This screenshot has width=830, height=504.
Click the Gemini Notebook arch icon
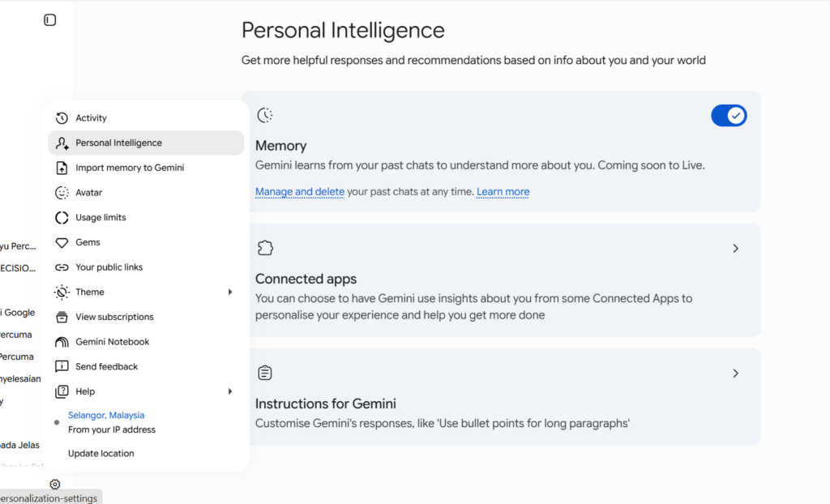[62, 342]
